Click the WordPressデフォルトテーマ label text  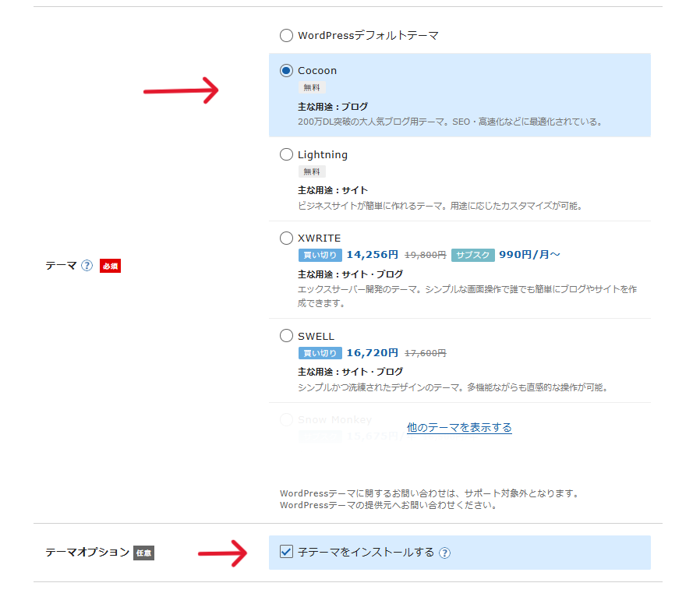pos(368,35)
